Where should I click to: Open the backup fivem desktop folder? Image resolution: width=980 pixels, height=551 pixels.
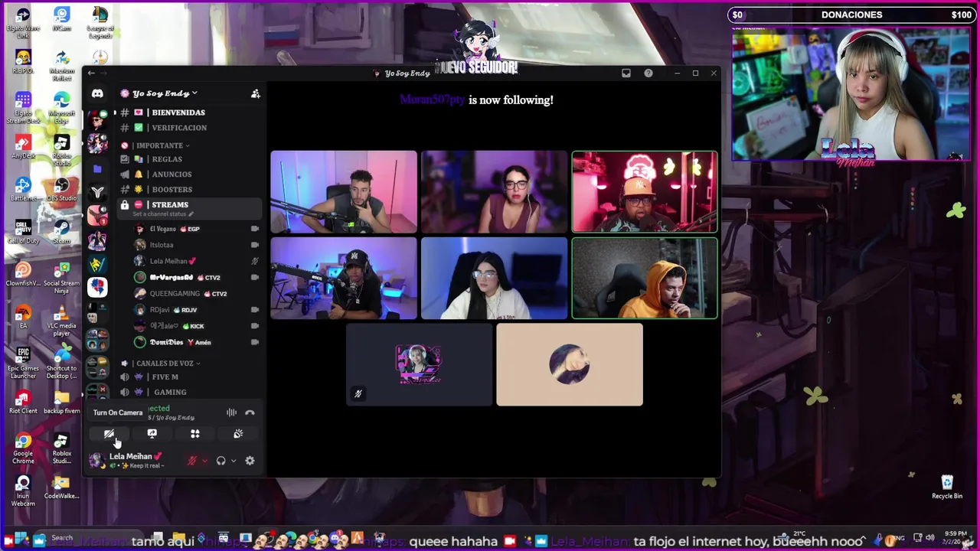point(61,403)
